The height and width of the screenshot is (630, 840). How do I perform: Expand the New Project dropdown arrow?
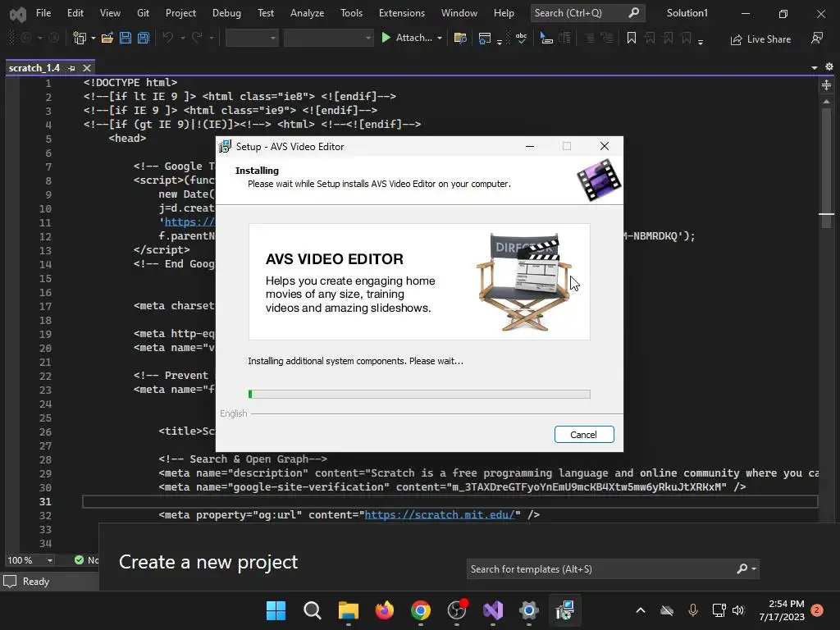94,38
